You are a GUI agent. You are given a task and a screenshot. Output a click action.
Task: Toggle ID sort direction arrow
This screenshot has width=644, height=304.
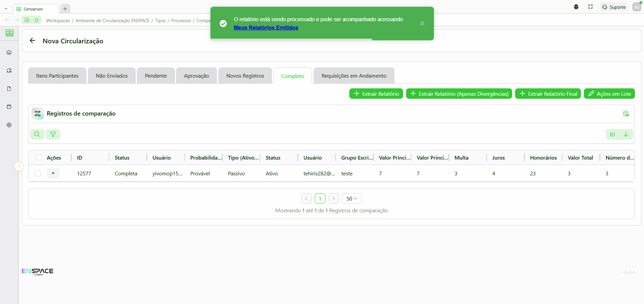point(626,134)
